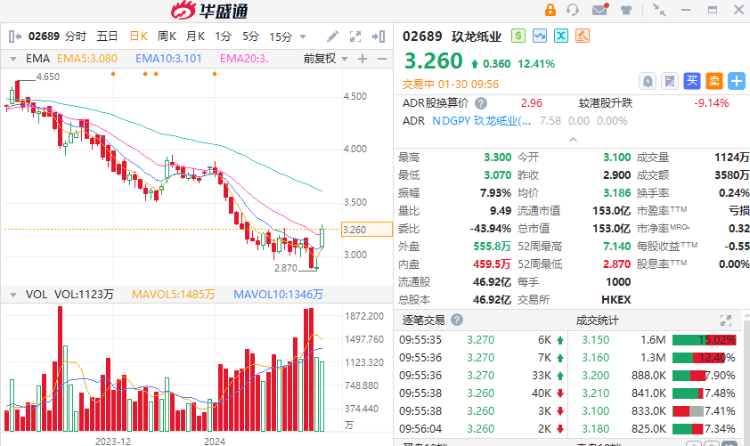Expand the VOL indicator dropdown triangle
Viewport: 750px width, 446px height.
pos(13,294)
